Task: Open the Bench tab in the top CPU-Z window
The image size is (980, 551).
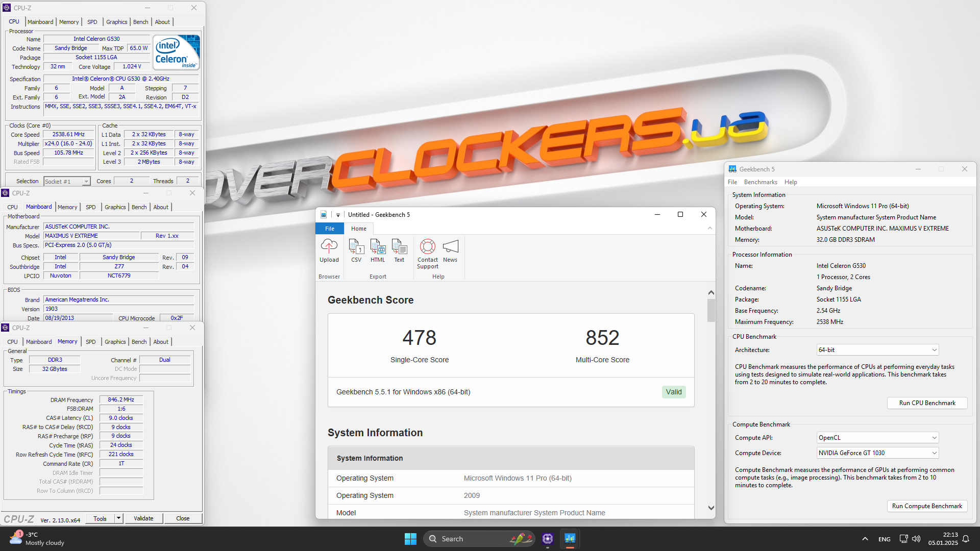Action: click(140, 22)
